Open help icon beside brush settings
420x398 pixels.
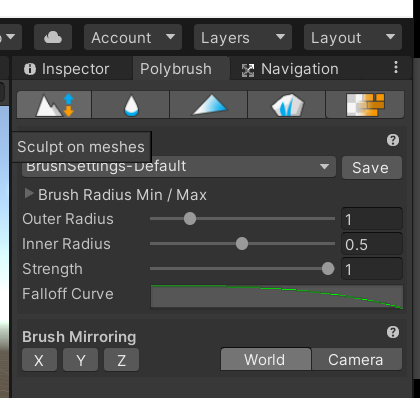[393, 140]
